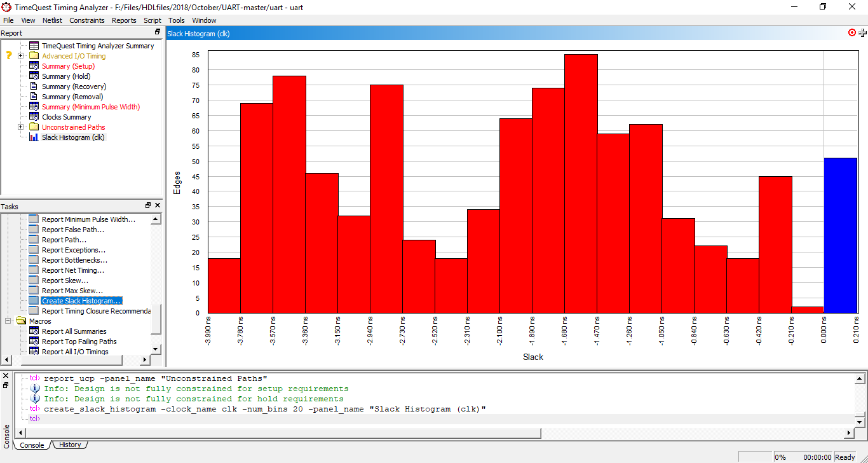Click the Summary (Minimum Pulse Width) icon
This screenshot has height=463, width=868.
[x=34, y=107]
